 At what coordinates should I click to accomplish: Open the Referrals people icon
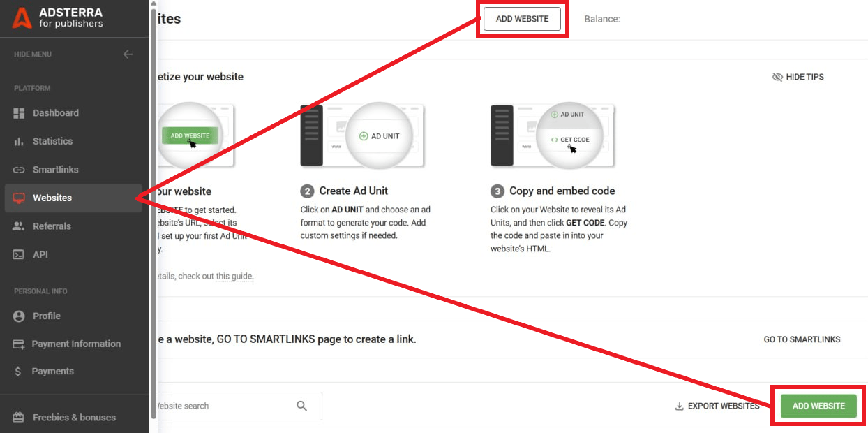tap(17, 226)
